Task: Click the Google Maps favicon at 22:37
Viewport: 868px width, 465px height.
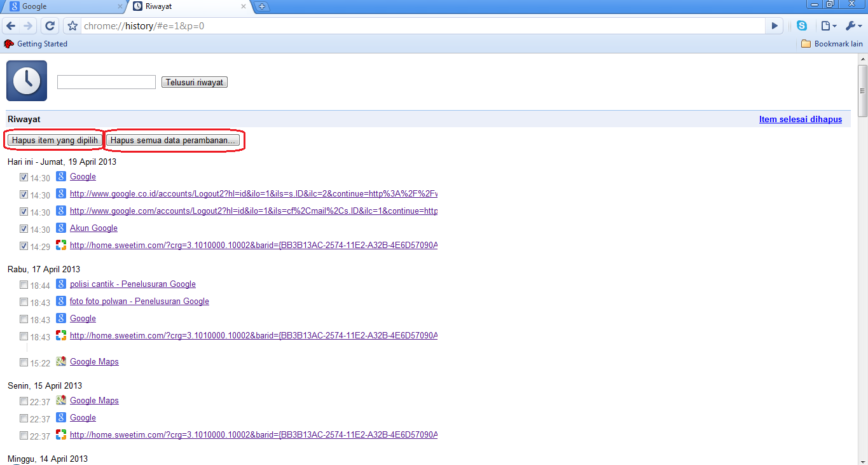Action: (x=61, y=400)
